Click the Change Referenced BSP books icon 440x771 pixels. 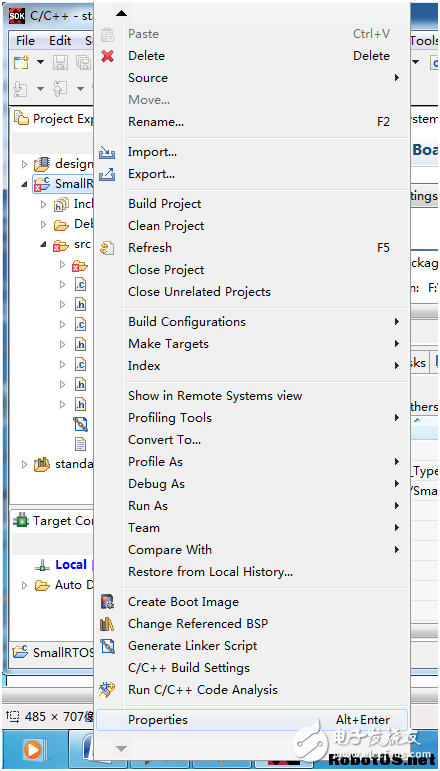point(107,624)
